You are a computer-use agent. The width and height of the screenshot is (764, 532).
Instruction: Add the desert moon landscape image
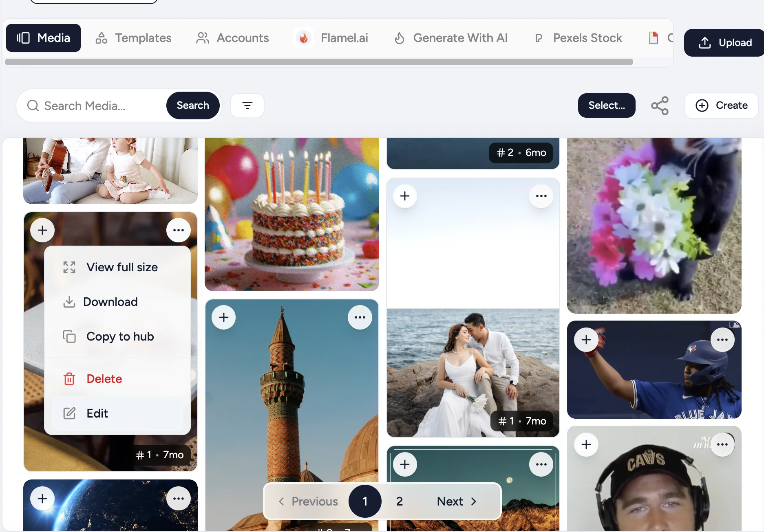(x=405, y=464)
